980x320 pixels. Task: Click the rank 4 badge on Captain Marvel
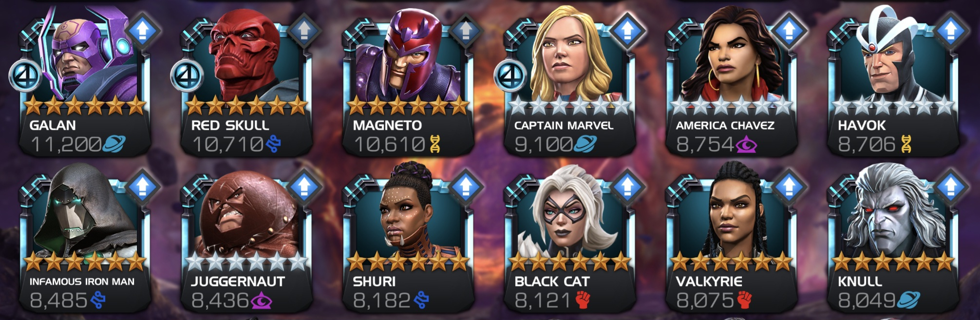510,75
